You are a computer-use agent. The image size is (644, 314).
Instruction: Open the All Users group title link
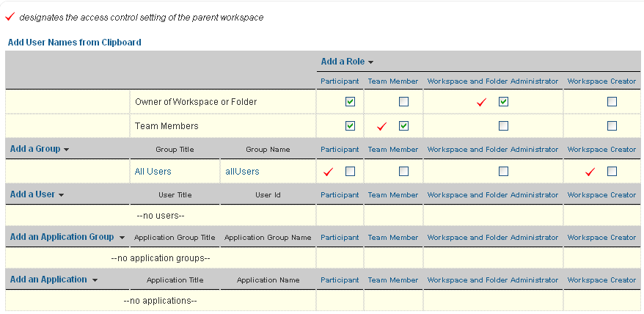tap(153, 172)
